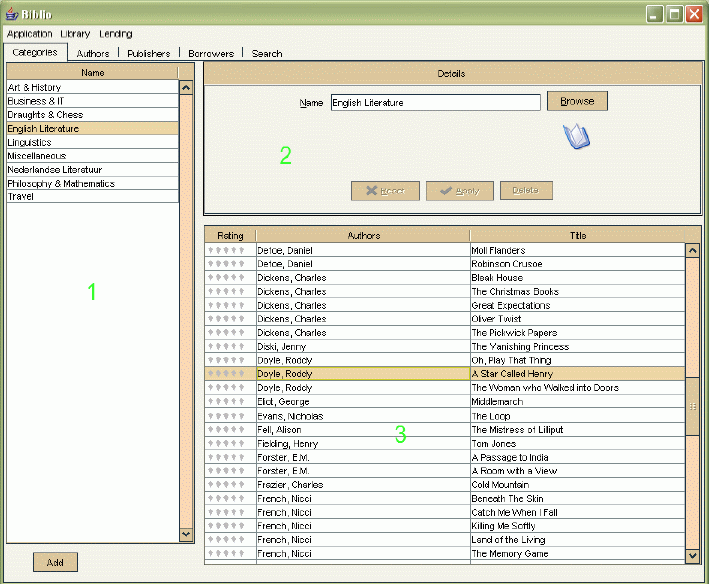Sort books by Title column header
710x584 pixels.
point(577,235)
